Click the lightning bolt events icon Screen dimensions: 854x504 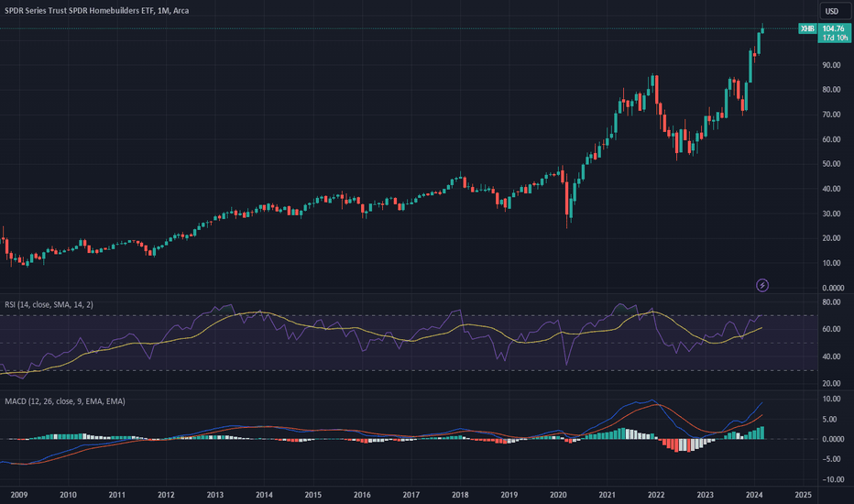(x=762, y=285)
